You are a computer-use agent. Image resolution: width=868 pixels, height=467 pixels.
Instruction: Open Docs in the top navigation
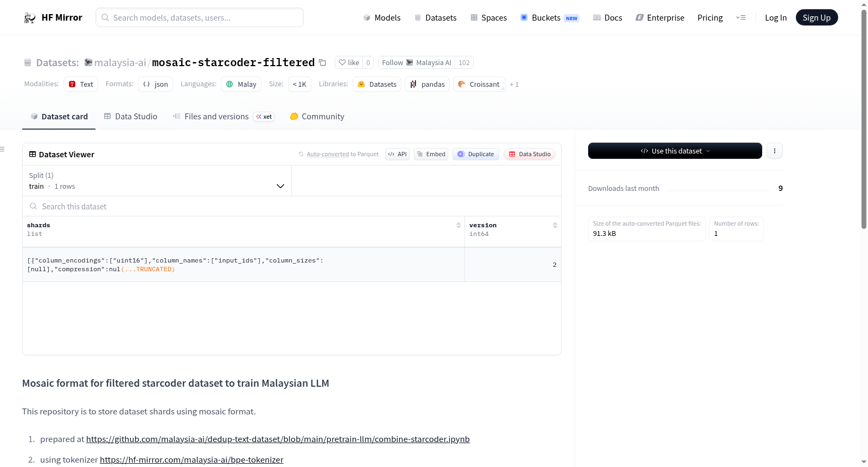(x=607, y=18)
